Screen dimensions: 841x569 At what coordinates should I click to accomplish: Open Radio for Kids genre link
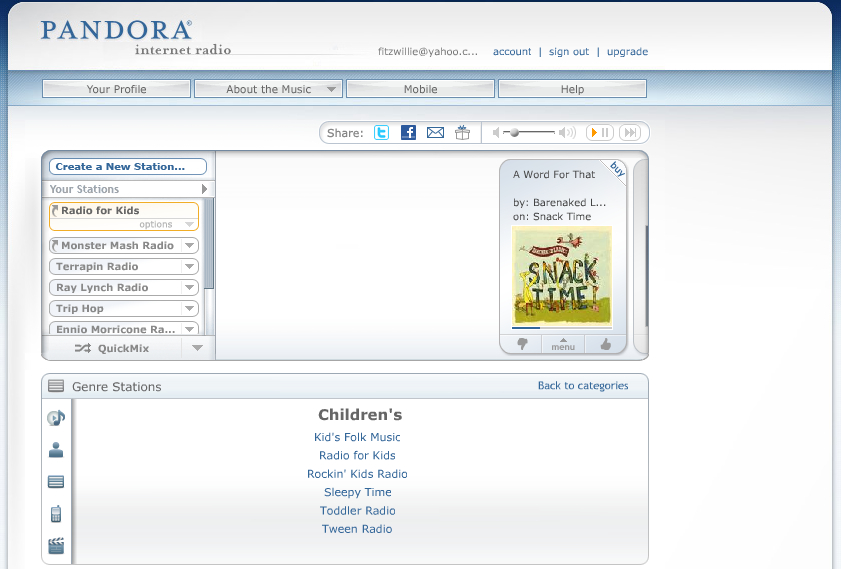coord(357,455)
